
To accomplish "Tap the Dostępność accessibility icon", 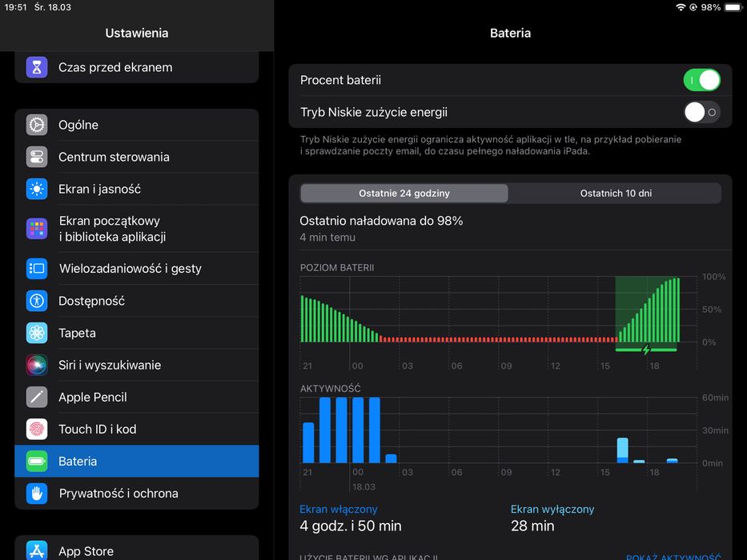I will [x=37, y=301].
